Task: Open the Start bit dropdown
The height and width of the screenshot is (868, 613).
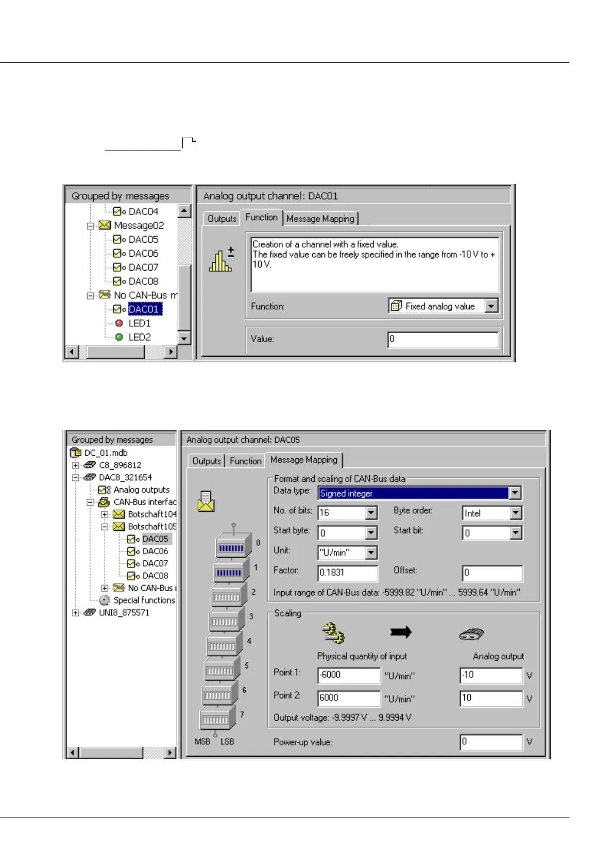Action: tap(516, 533)
